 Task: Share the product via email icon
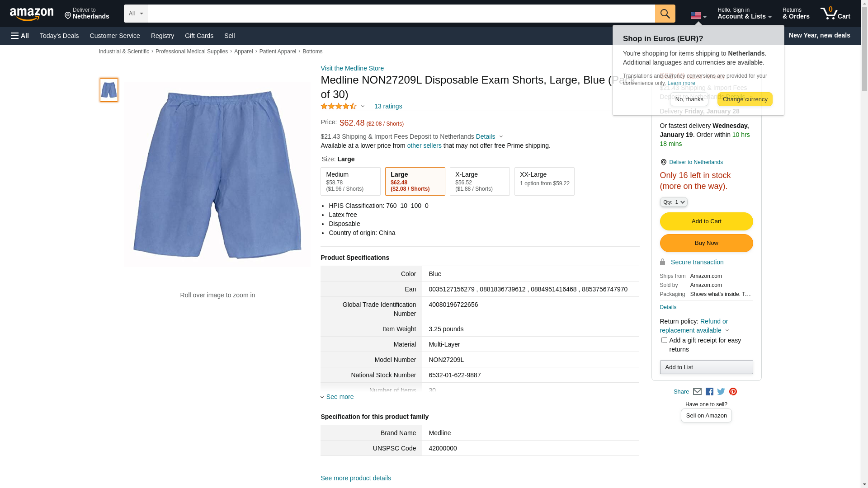pyautogui.click(x=697, y=392)
